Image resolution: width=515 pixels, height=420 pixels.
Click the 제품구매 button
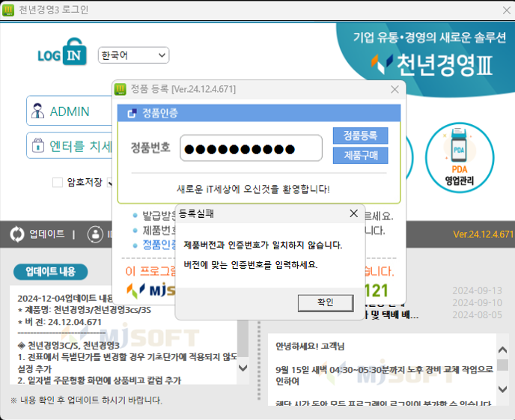(x=360, y=155)
